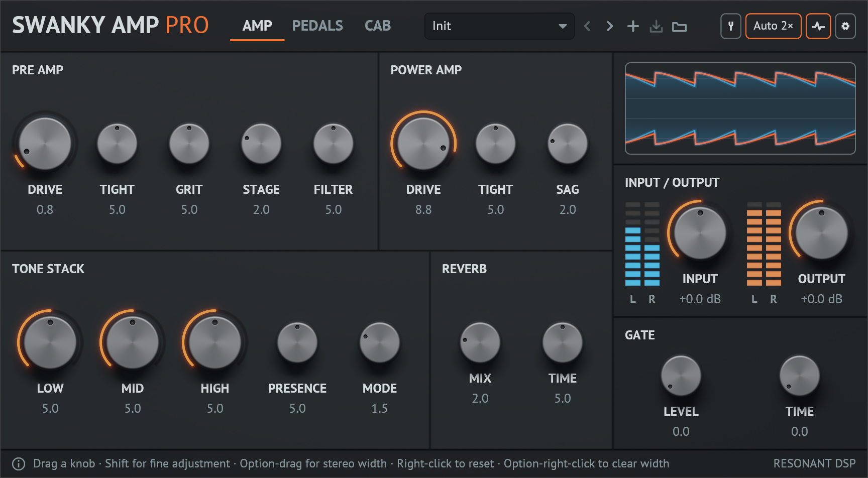Click the PRESENCE knob
868x478 pixels.
pos(297,342)
